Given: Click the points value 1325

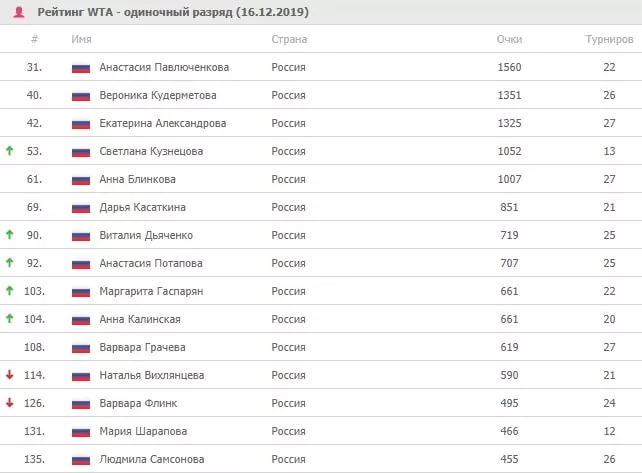Looking at the screenshot, I should pyautogui.click(x=509, y=123).
